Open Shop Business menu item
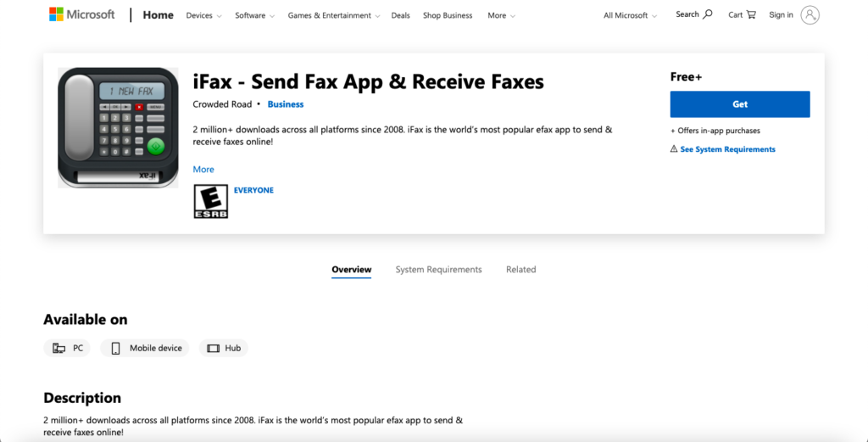 click(x=448, y=15)
